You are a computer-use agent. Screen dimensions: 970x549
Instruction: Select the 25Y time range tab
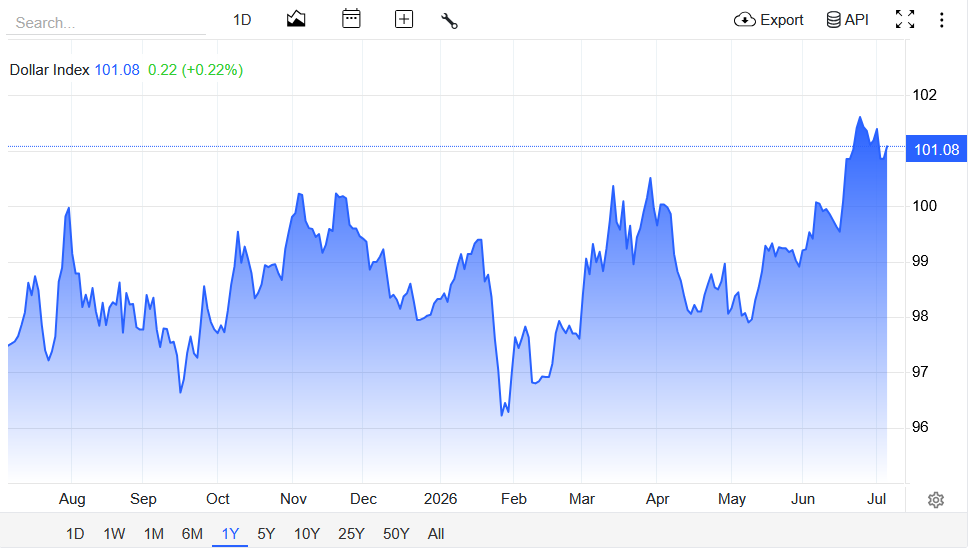(351, 534)
